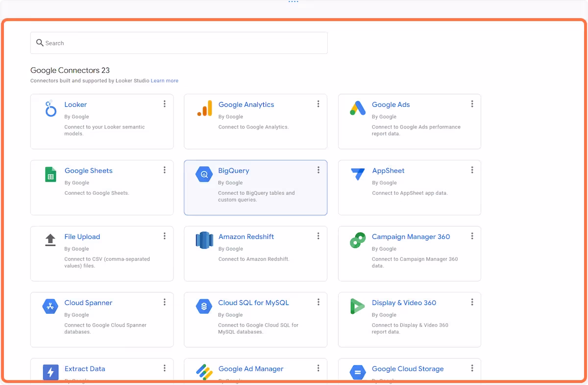Open the AppSheet card's three-dot menu
Image resolution: width=588 pixels, height=385 pixels.
tap(472, 170)
